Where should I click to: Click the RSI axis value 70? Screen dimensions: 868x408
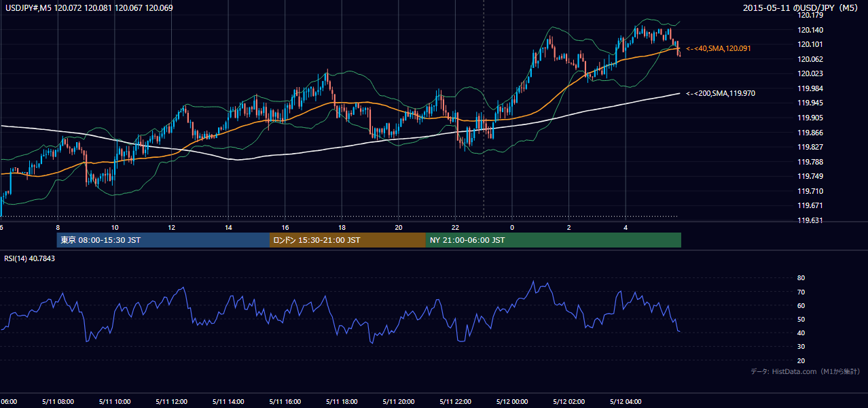801,292
